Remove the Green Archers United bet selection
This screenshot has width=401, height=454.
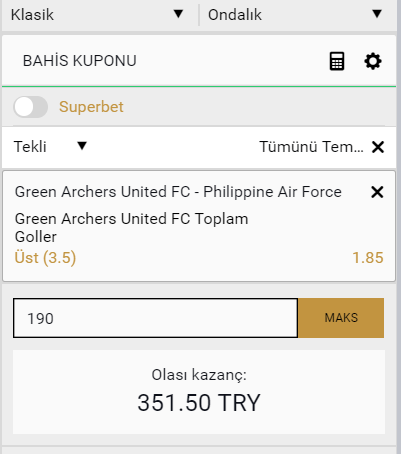(x=377, y=192)
